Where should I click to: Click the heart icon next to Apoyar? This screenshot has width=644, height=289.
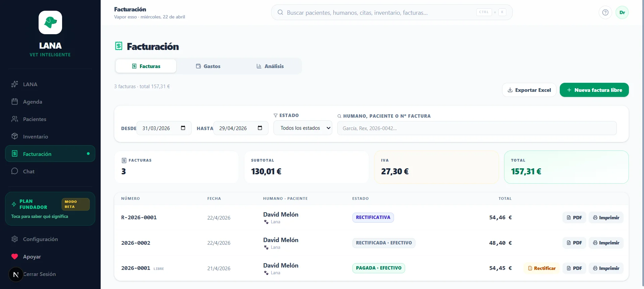pos(14,256)
